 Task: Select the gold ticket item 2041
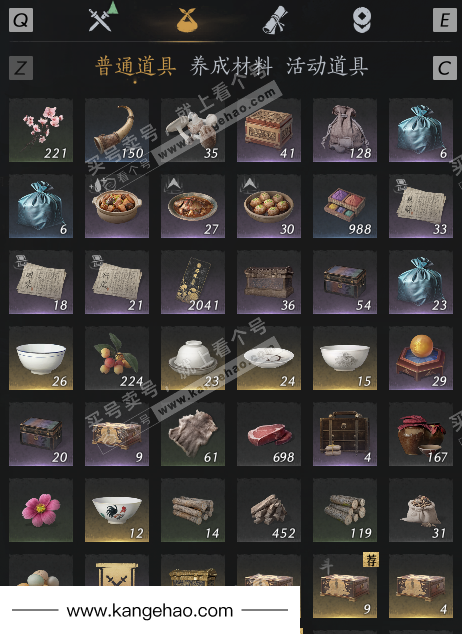[193, 282]
